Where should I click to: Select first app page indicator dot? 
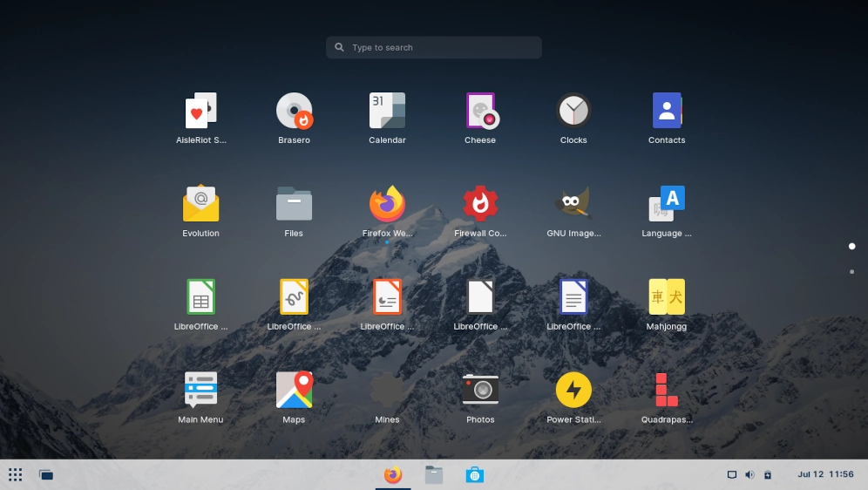(x=852, y=247)
